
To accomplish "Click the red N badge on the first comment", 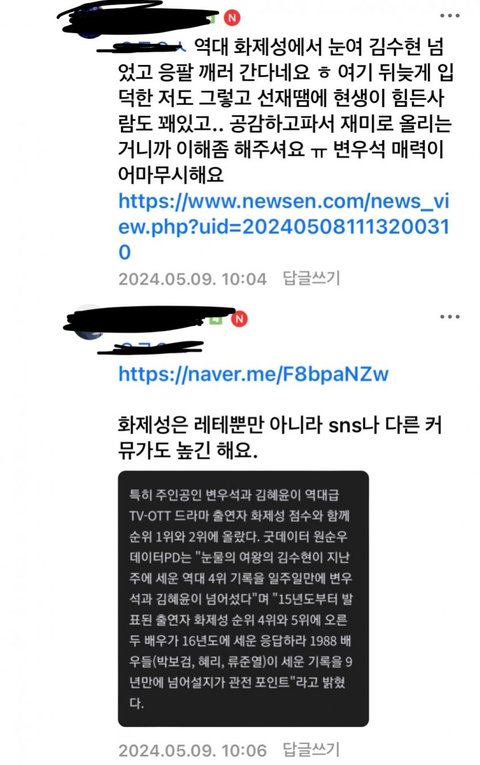I will point(232,18).
